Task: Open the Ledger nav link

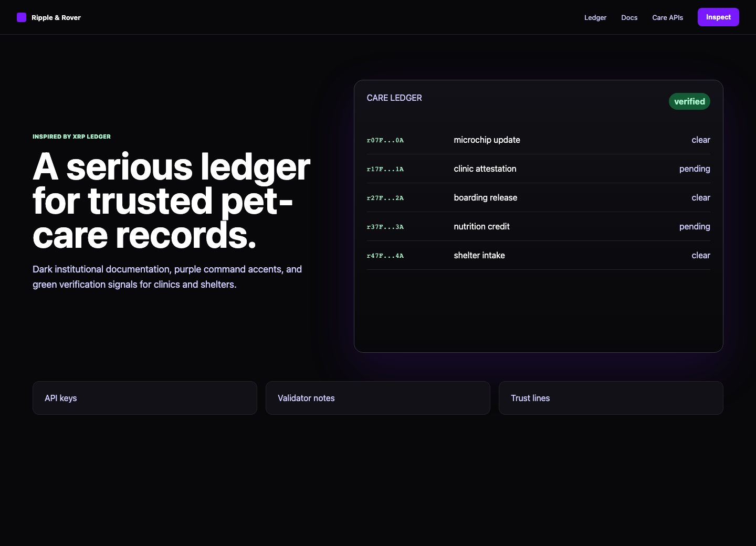Action: tap(595, 17)
